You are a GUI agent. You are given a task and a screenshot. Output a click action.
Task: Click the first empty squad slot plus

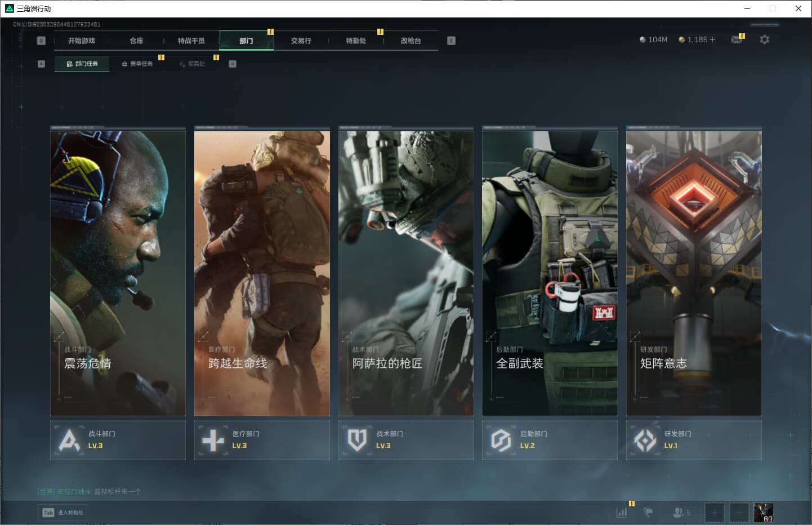point(714,513)
